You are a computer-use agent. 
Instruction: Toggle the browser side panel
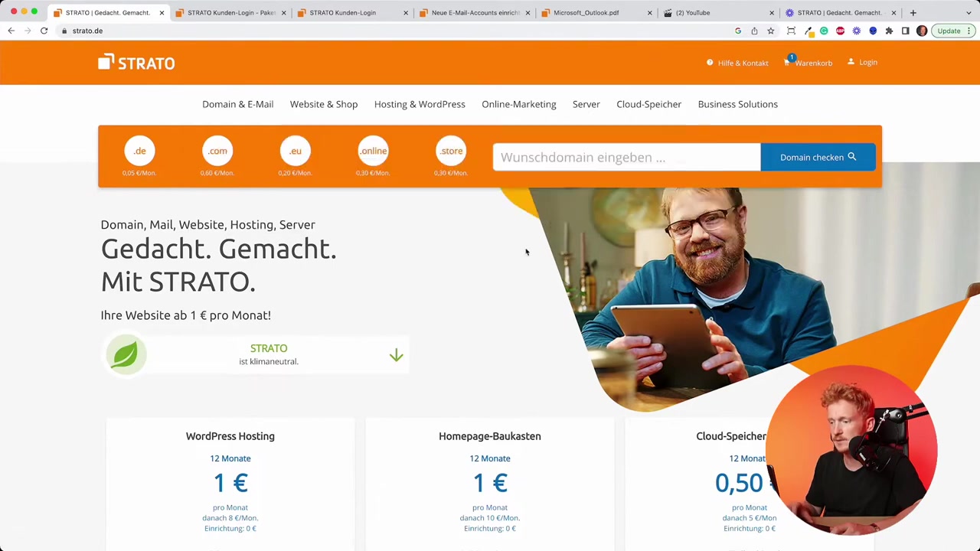pos(906,31)
